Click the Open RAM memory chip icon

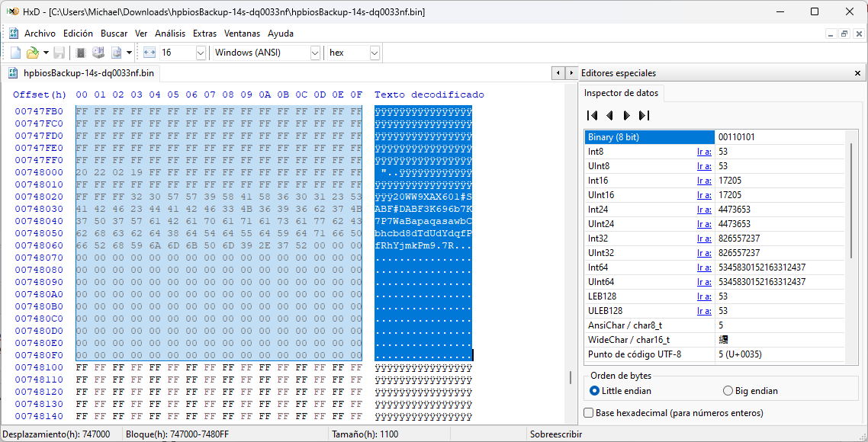[x=80, y=53]
